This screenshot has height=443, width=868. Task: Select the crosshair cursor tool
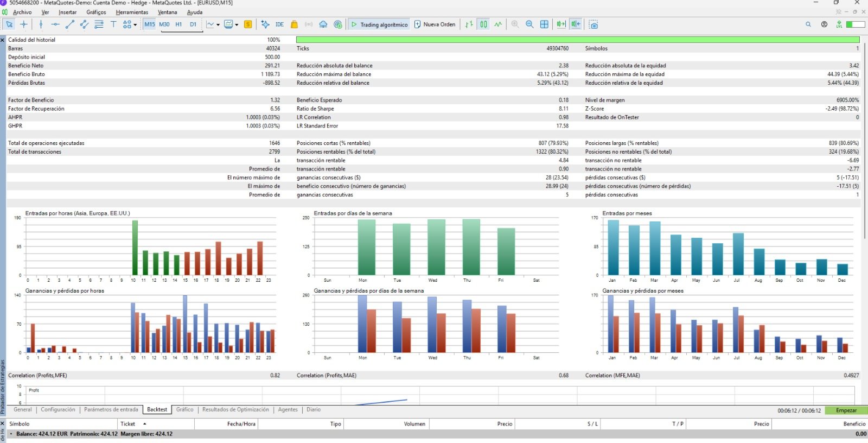coord(24,24)
